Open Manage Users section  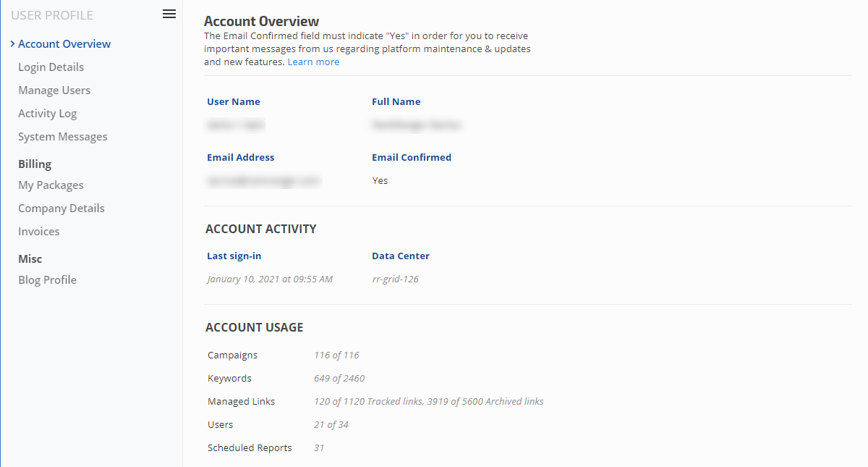pos(54,91)
